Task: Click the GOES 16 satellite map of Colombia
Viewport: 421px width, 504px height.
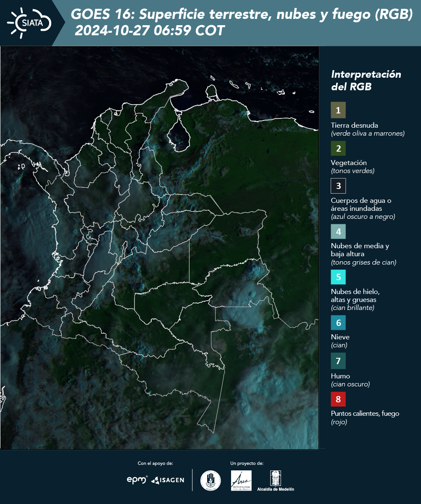Action: click(160, 248)
